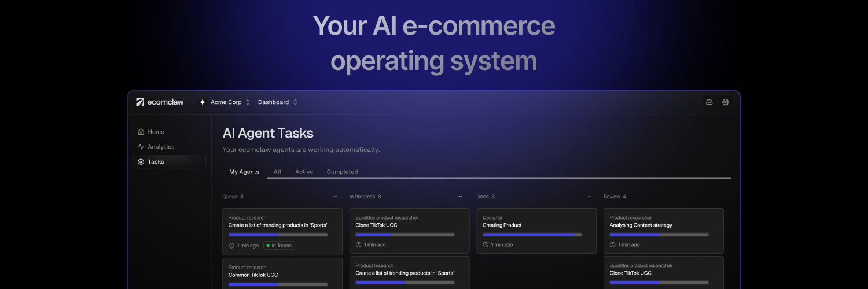
Task: Click clock icon on In Progress Clone TikTok UGC card
Action: point(358,244)
